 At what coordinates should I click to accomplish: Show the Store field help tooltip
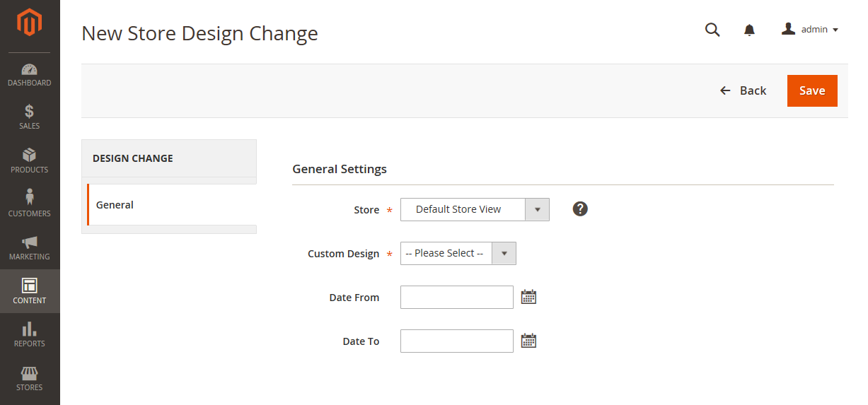click(580, 209)
